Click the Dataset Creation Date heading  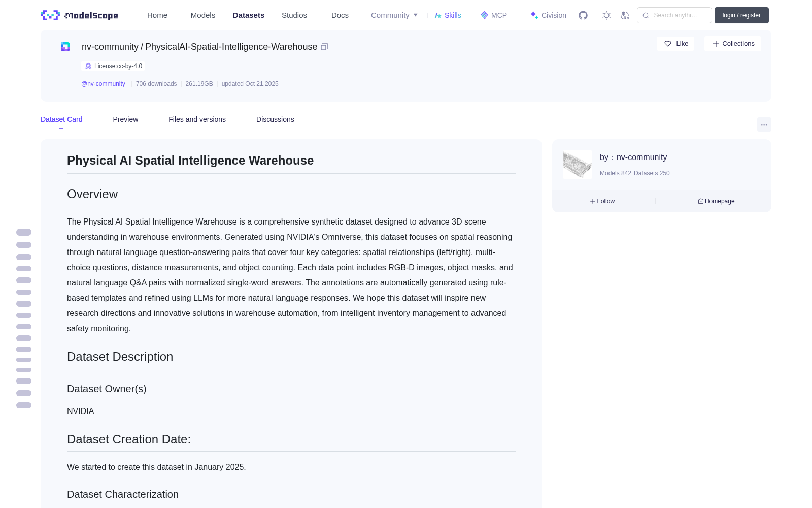pyautogui.click(x=129, y=439)
